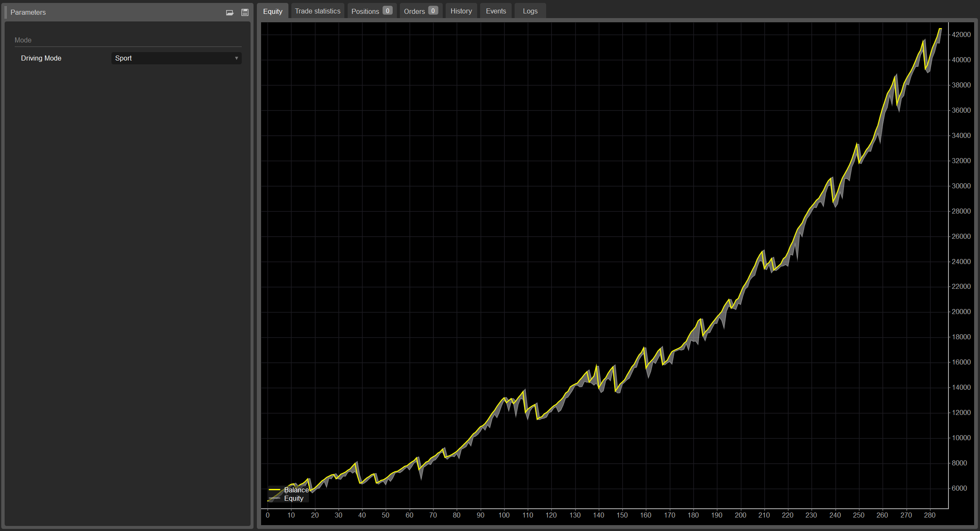Switch to the Positions tab
980x531 pixels.
point(371,11)
